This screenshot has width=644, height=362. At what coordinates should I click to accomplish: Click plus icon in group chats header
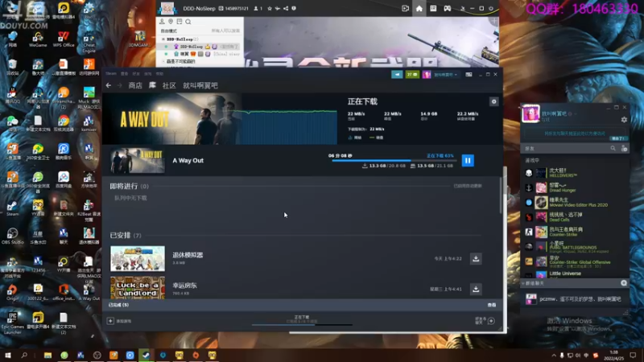point(623,283)
